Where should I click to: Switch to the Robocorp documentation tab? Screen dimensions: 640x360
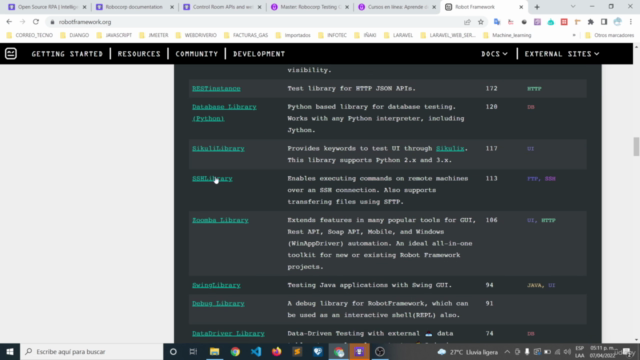134,7
